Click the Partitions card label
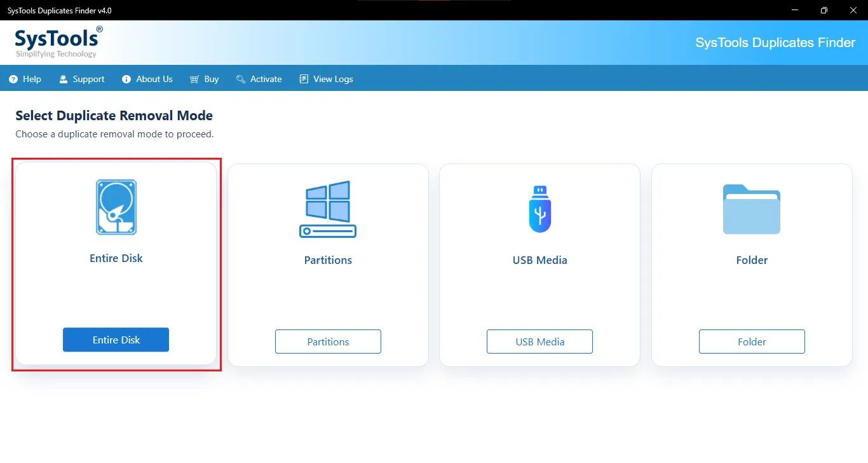This screenshot has height=463, width=868. pos(328,260)
